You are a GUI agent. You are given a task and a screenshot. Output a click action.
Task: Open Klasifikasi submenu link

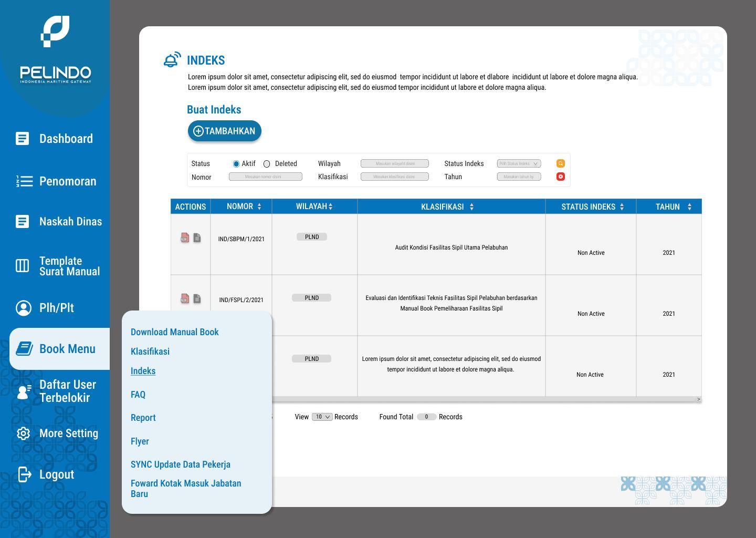point(150,351)
